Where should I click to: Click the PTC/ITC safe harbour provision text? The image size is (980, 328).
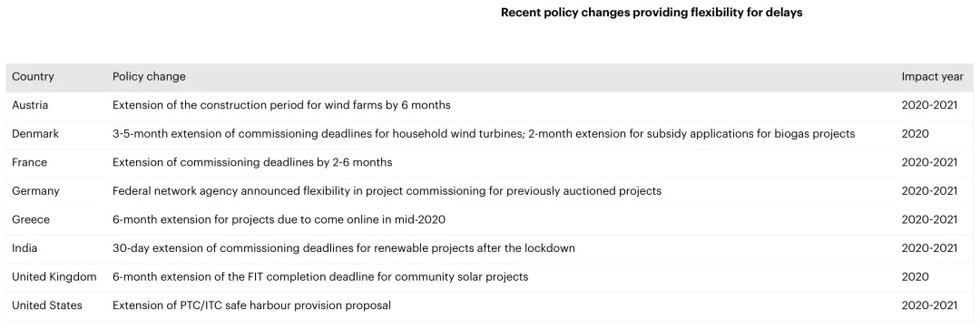252,305
